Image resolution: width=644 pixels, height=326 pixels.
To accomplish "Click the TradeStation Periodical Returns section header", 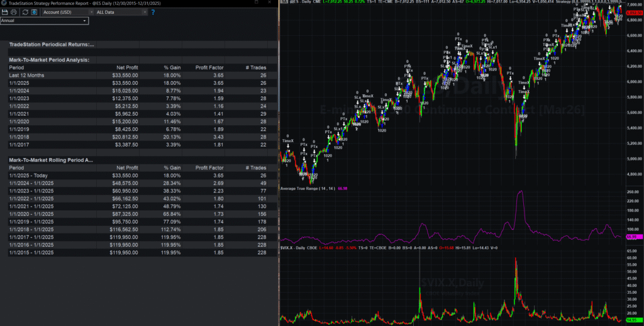I will point(52,45).
